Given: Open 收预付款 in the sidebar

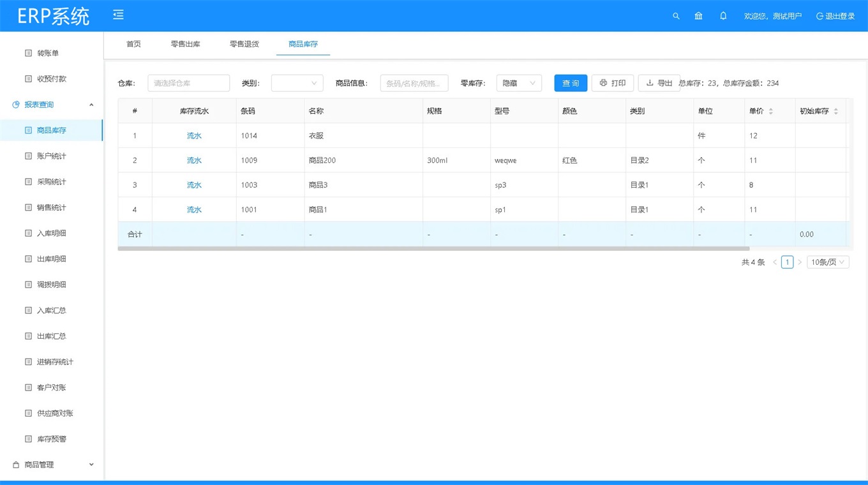Looking at the screenshot, I should coord(51,78).
